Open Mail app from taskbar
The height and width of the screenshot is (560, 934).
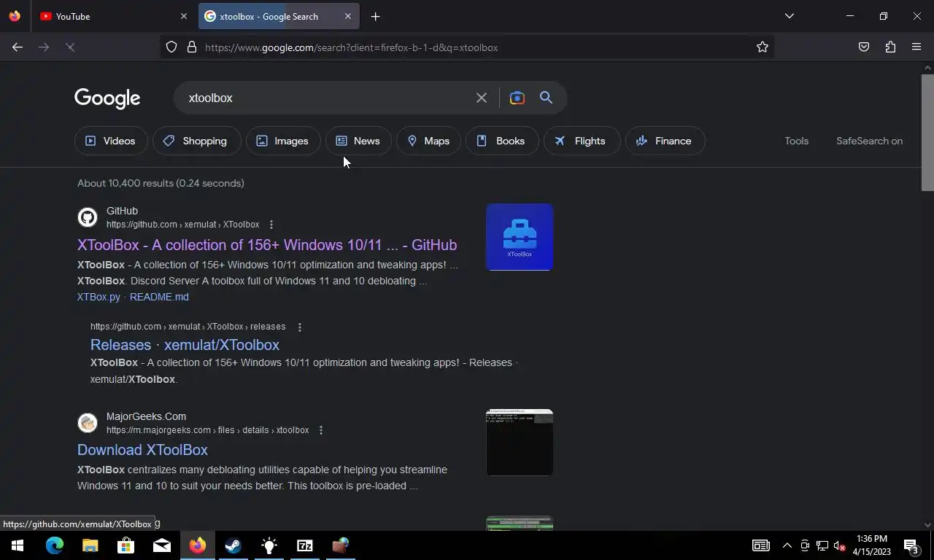(x=161, y=545)
